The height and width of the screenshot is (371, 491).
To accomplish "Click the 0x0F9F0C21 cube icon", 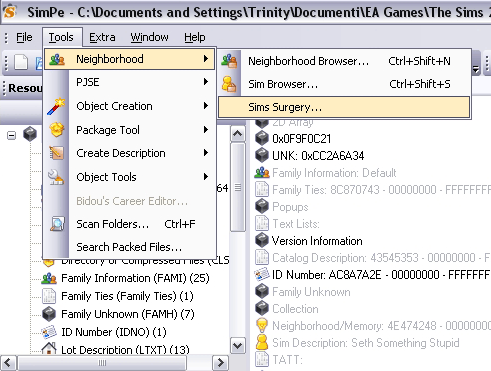I will (x=262, y=138).
